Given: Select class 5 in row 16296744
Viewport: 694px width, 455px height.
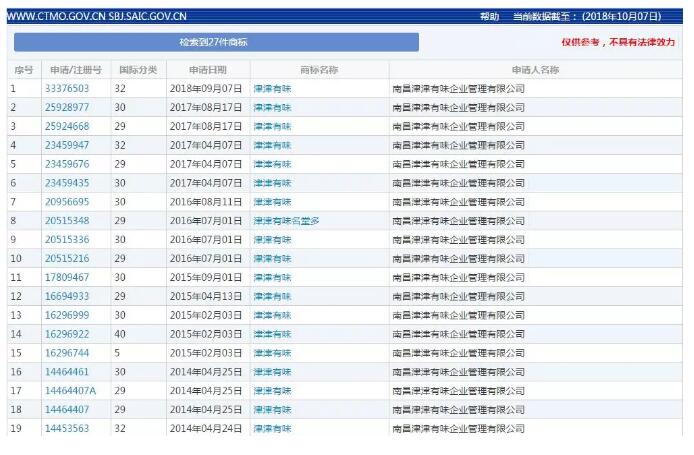Looking at the screenshot, I should coord(117,353).
